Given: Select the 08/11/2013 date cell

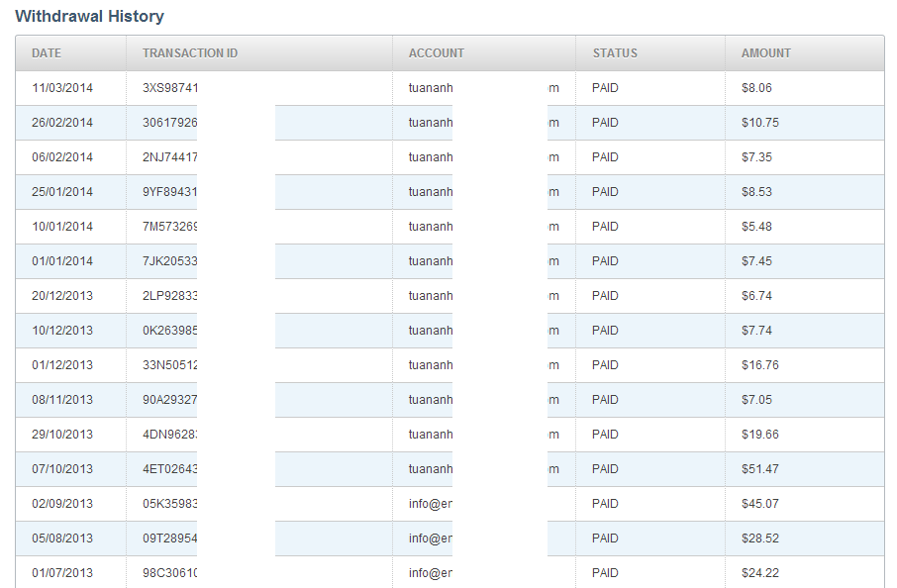Looking at the screenshot, I should [62, 400].
